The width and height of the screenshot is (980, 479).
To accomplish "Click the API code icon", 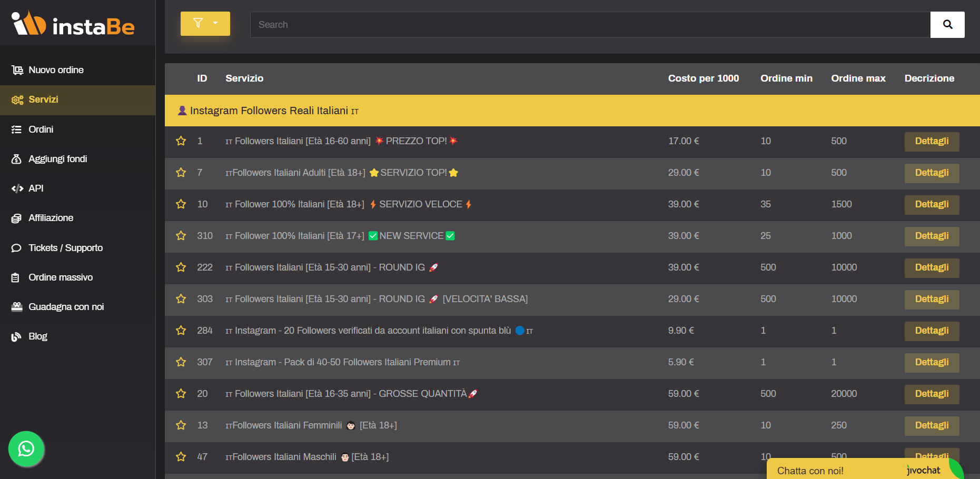I will (x=17, y=188).
